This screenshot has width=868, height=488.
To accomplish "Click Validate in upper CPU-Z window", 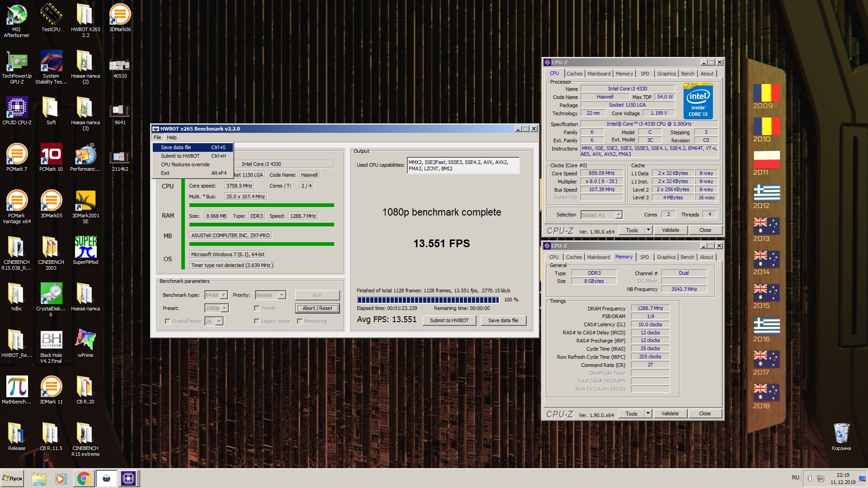I will click(670, 230).
